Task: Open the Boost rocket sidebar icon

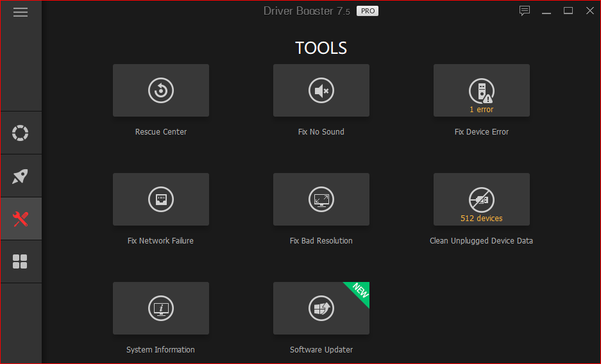Action: pos(21,176)
